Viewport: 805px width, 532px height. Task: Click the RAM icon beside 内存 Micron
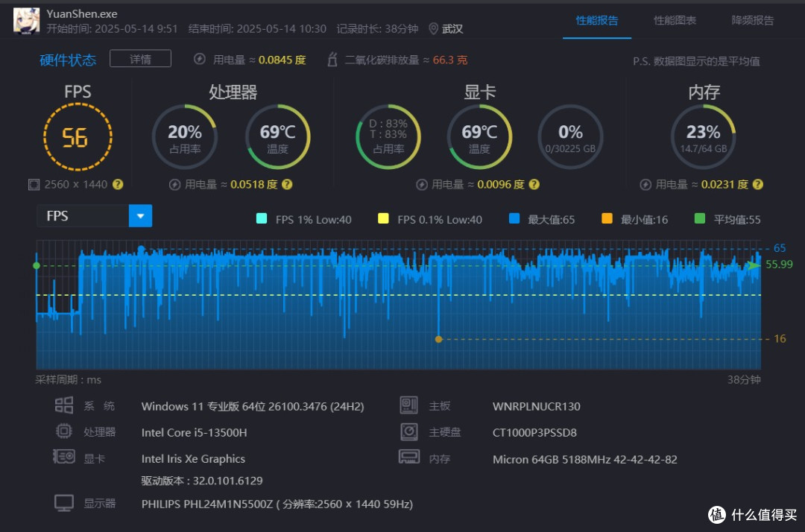409,457
